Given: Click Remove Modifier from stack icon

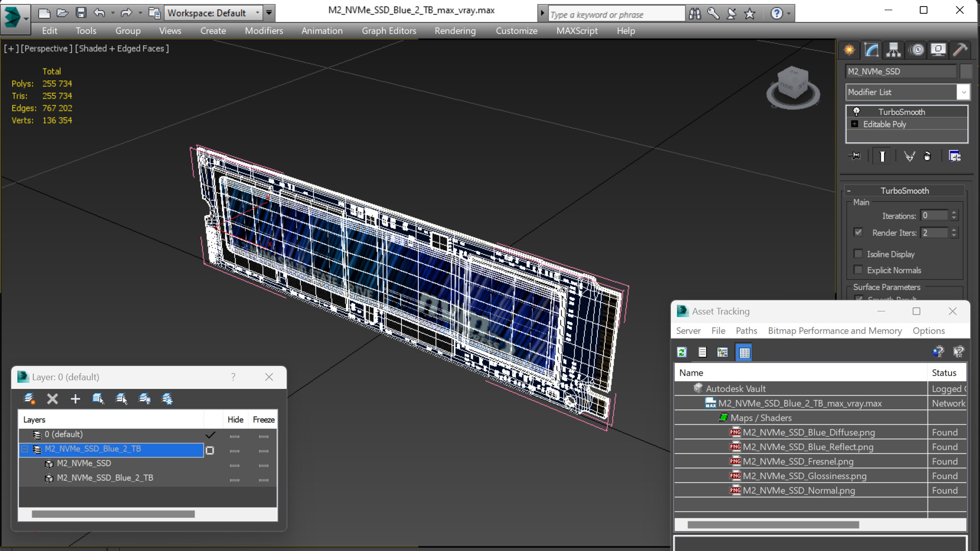Looking at the screenshot, I should click(927, 156).
